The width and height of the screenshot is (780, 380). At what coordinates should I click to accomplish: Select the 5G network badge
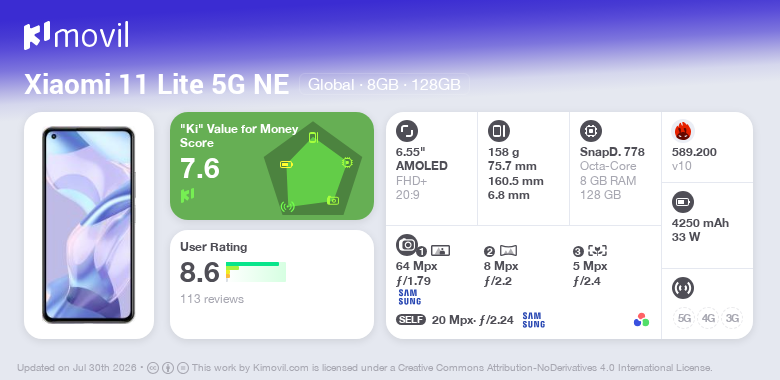point(684,318)
